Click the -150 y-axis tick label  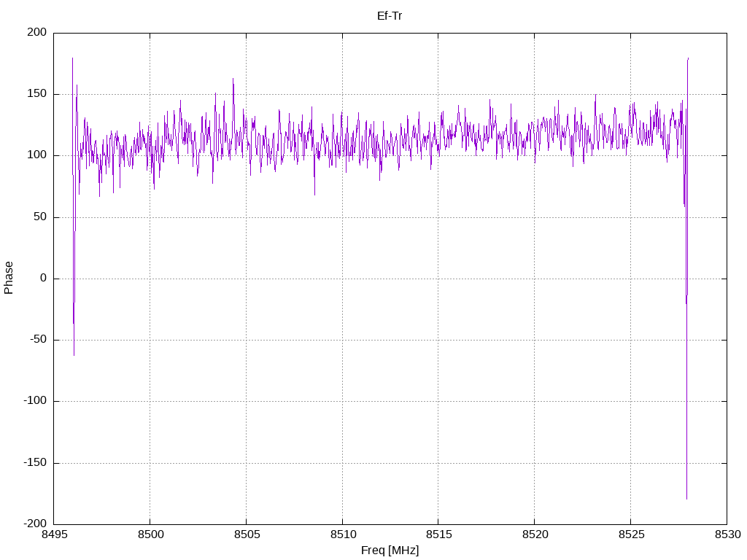[x=35, y=462]
